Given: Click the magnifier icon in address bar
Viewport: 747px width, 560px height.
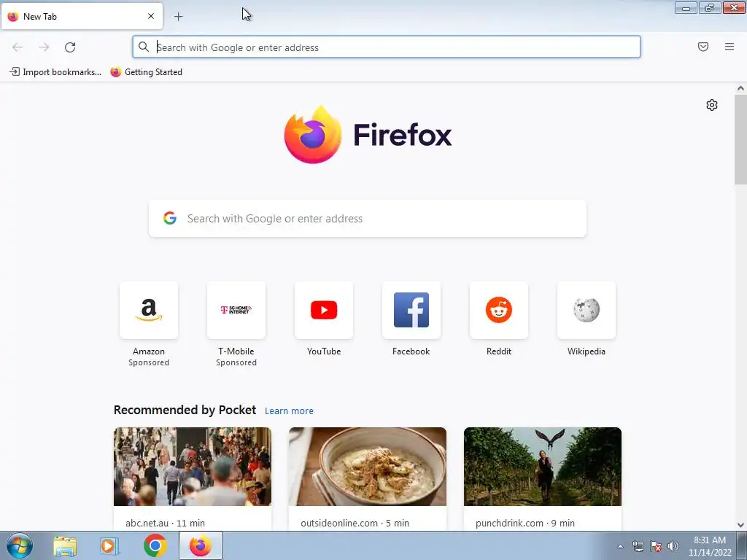Looking at the screenshot, I should click(144, 47).
